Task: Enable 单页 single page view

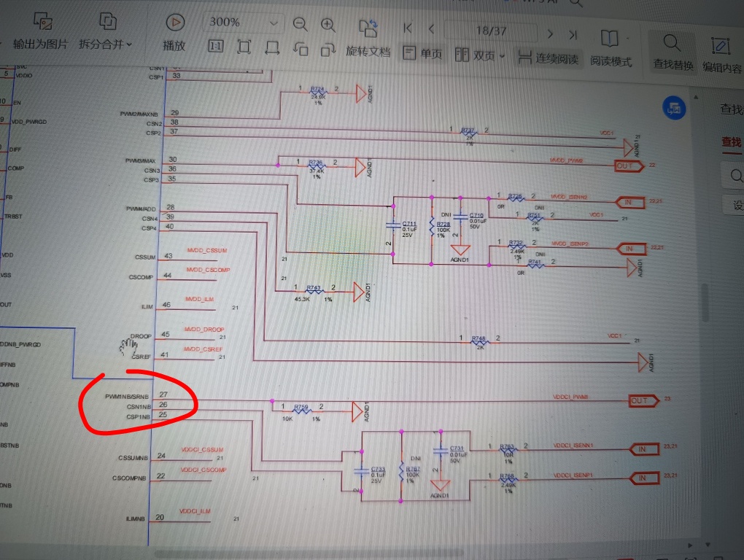Action: click(422, 55)
